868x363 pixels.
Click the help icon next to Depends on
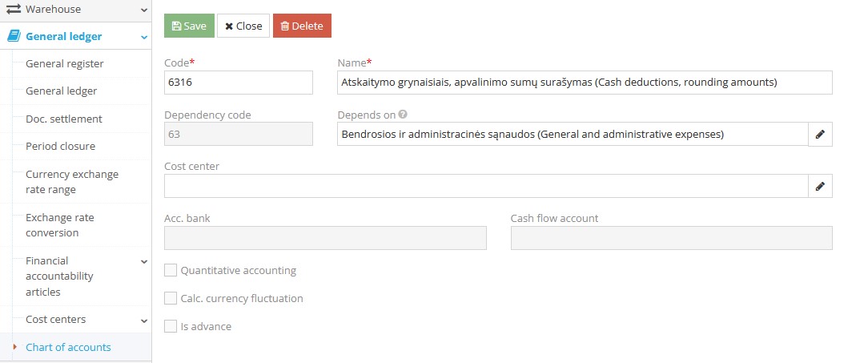pyautogui.click(x=403, y=115)
